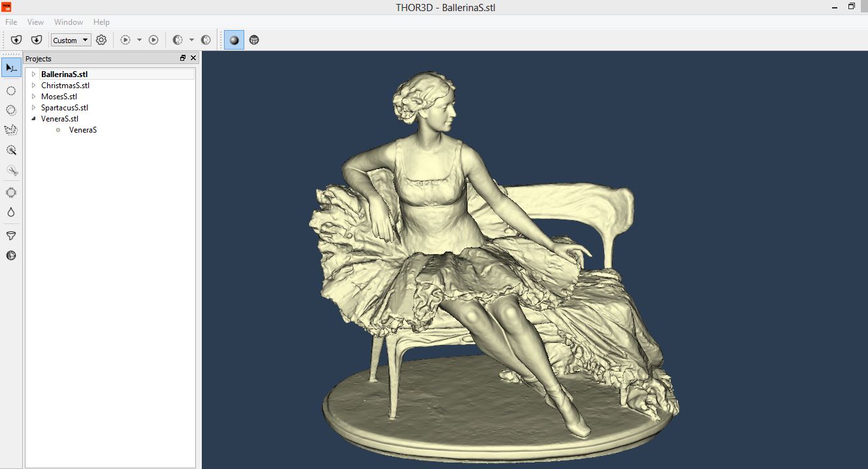Collapse the VeneraS.stl tree node
The width and height of the screenshot is (868, 469).
pyautogui.click(x=33, y=119)
